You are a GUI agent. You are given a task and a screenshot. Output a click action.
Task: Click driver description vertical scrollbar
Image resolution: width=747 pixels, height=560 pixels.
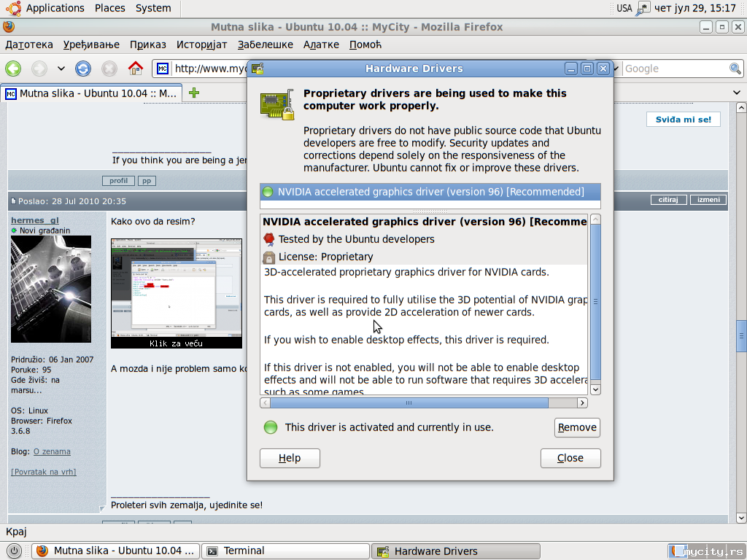[x=595, y=301]
